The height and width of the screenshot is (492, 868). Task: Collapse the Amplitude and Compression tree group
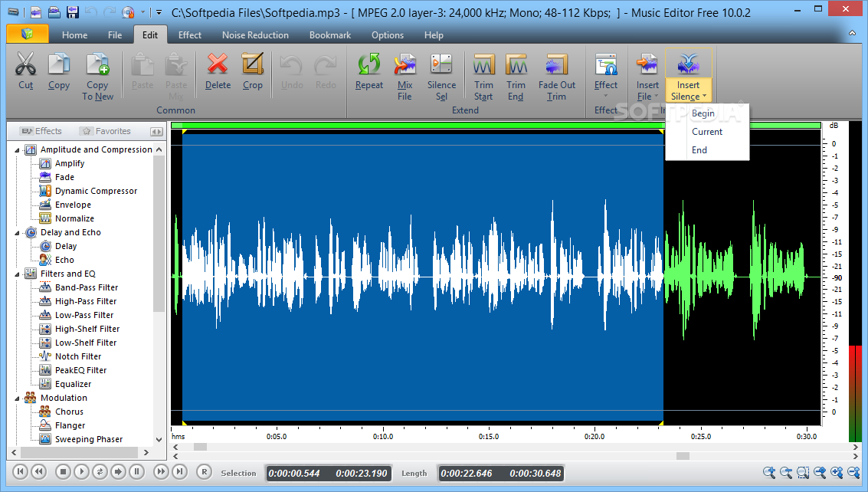(x=18, y=150)
